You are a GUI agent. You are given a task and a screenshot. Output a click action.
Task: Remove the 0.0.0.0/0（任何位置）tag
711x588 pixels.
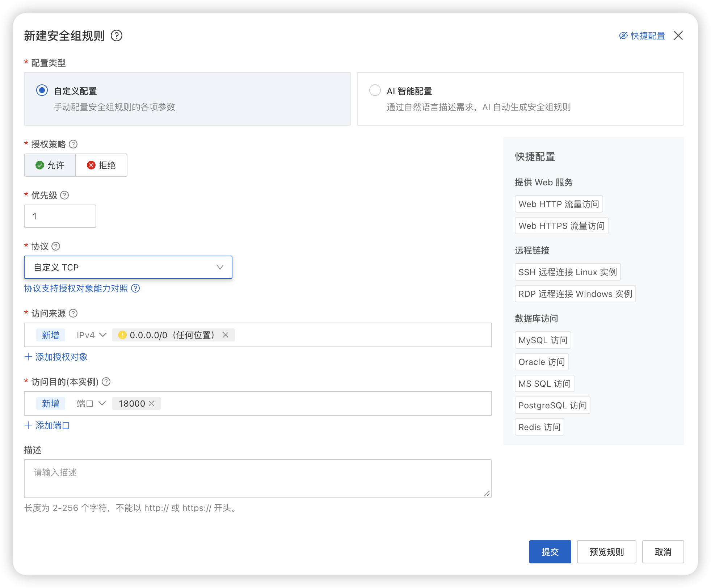(226, 335)
